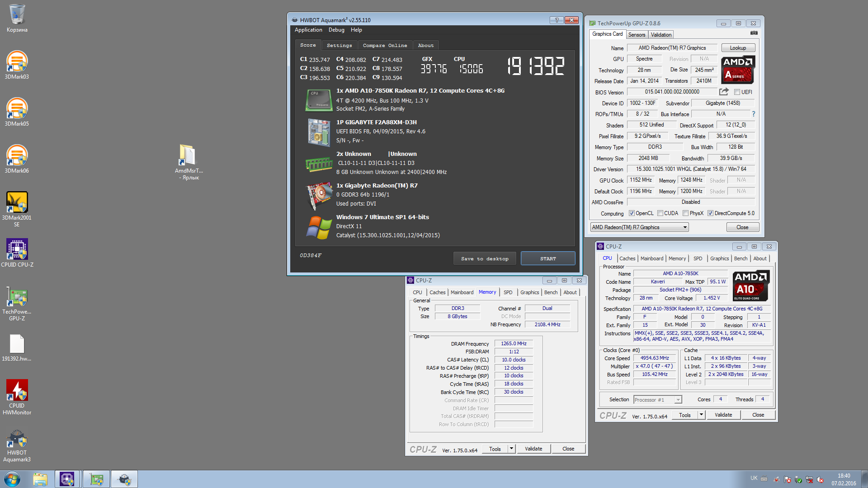Open the SPD tab in the CPU-Z Memory window

[x=508, y=292]
